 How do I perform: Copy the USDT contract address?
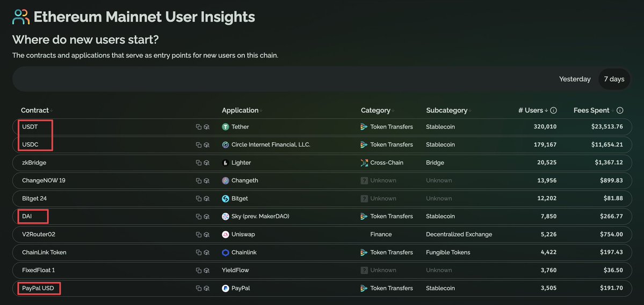pyautogui.click(x=199, y=127)
